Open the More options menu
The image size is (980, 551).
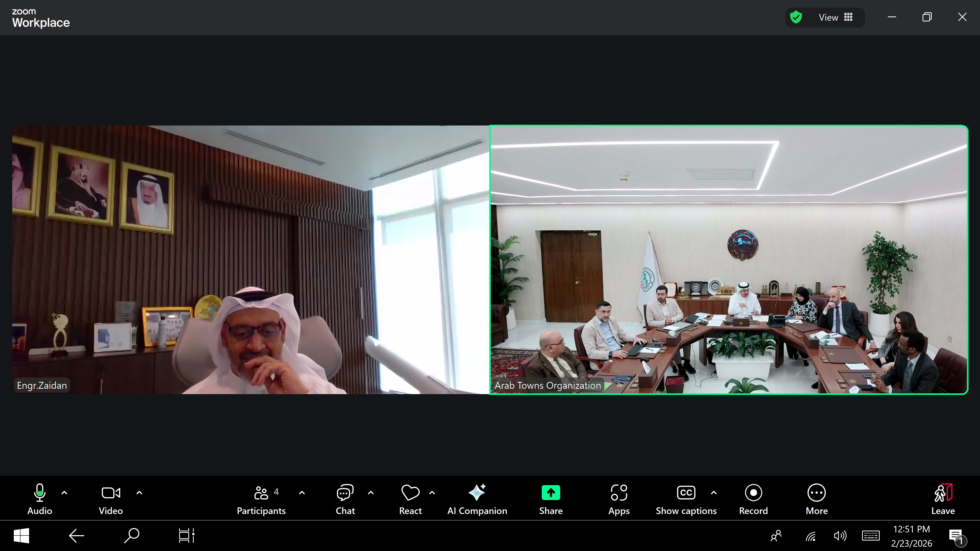click(x=816, y=498)
